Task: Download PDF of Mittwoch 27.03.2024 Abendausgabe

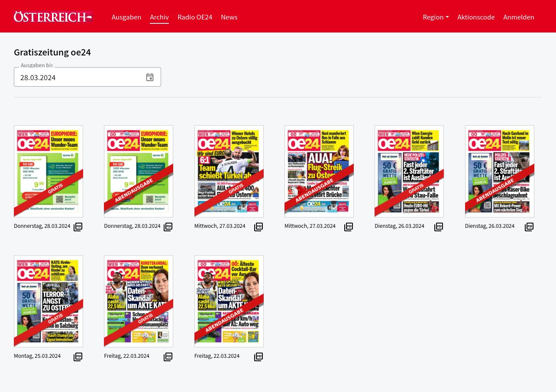Action: (349, 227)
